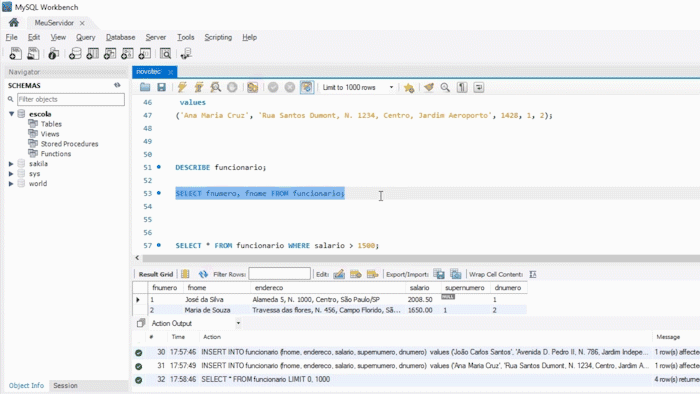
Task: Expand the world schema
Action: coord(11,183)
